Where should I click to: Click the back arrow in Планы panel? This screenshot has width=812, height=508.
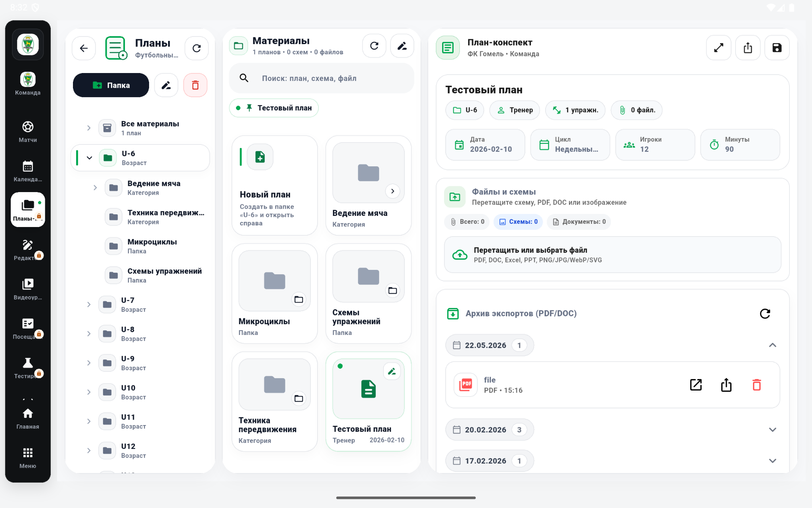click(x=84, y=48)
